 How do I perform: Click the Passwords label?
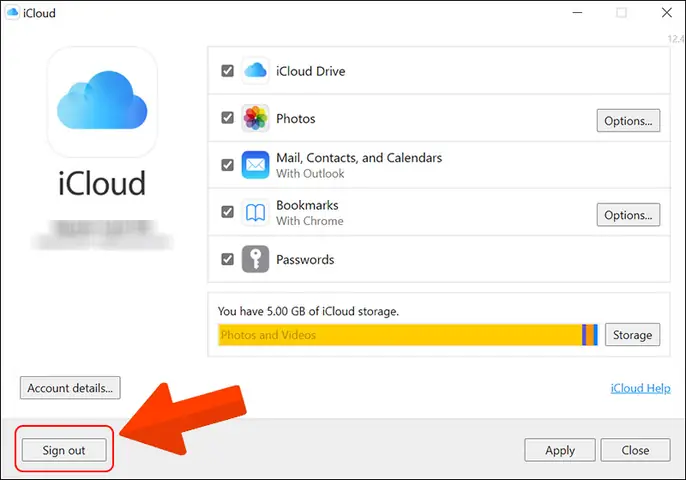[305, 259]
